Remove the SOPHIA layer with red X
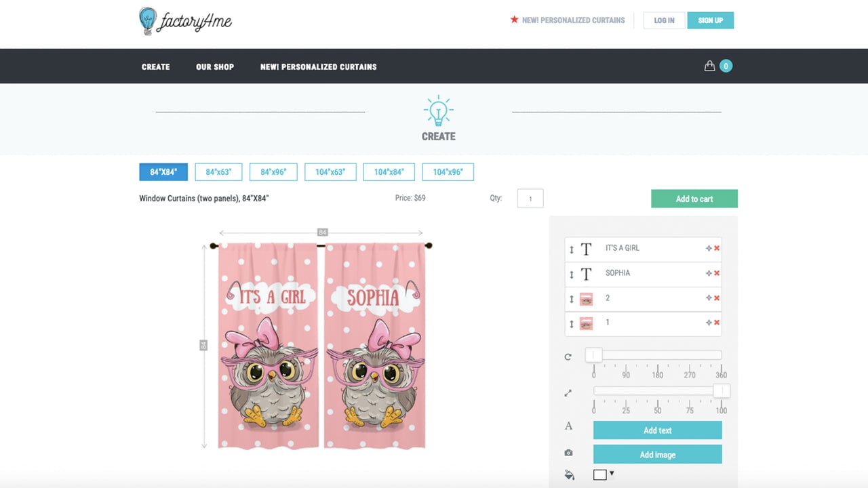This screenshot has height=488, width=868. click(717, 273)
